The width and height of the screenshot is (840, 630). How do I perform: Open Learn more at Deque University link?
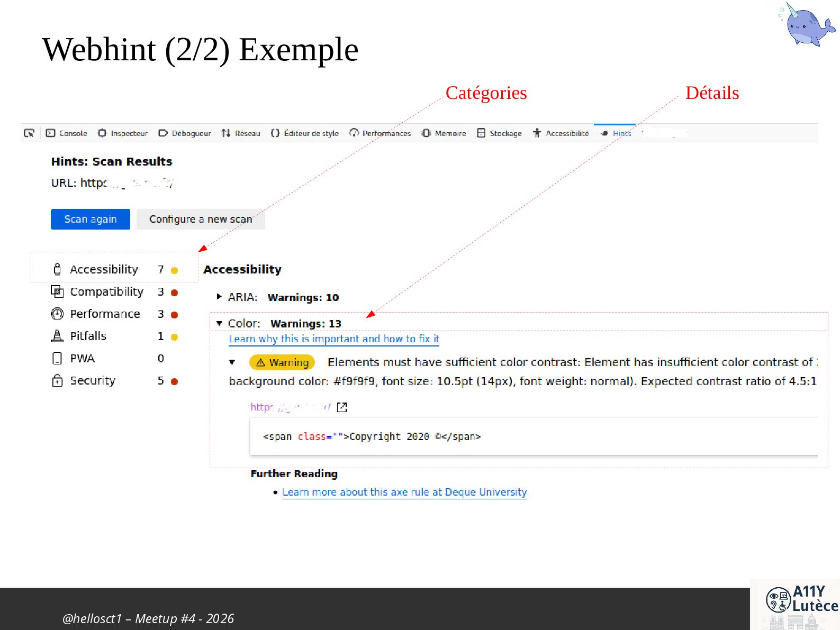(x=404, y=492)
